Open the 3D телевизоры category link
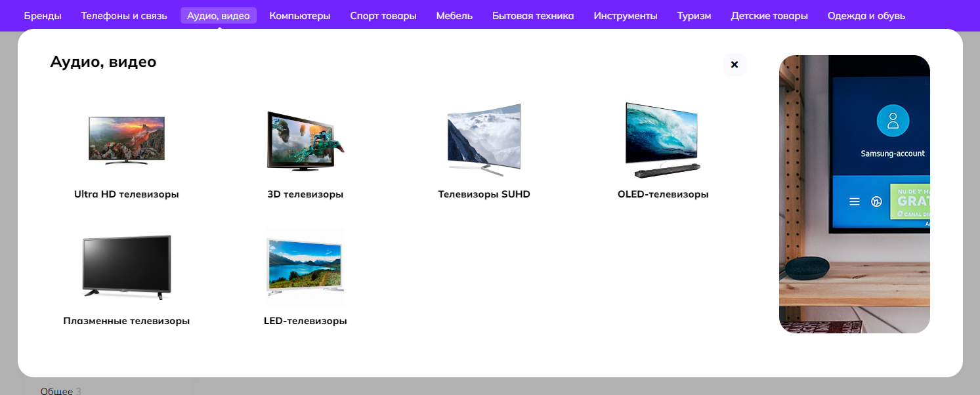Viewport: 980px width, 395px height. coord(305,194)
